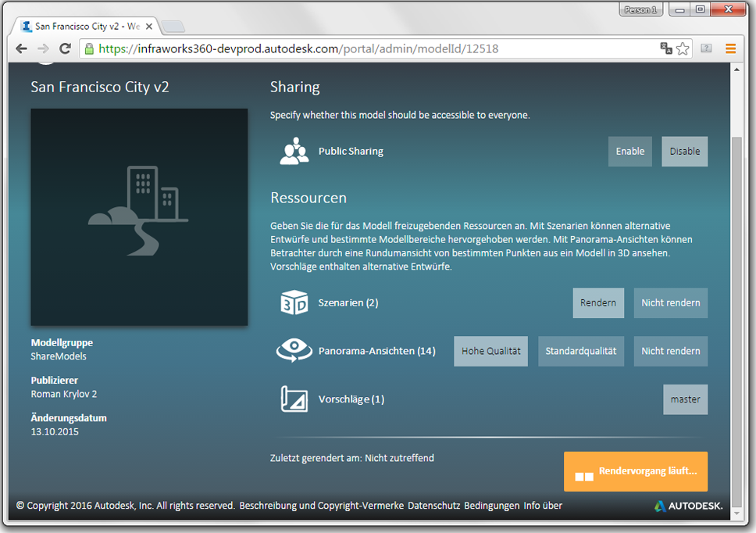This screenshot has height=533, width=756.
Task: Maximize the browser window
Action: coord(701,9)
